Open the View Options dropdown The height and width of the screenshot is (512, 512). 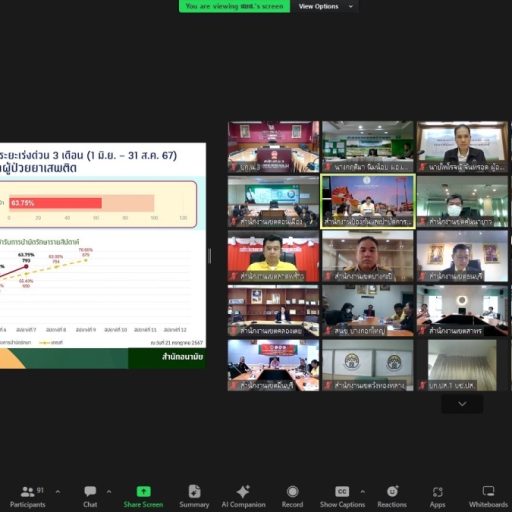325,6
